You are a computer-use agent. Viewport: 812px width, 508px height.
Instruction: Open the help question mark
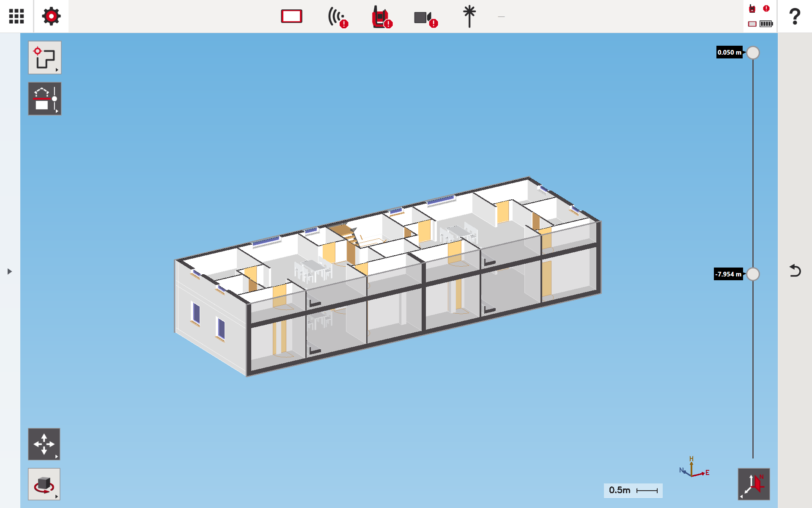795,17
